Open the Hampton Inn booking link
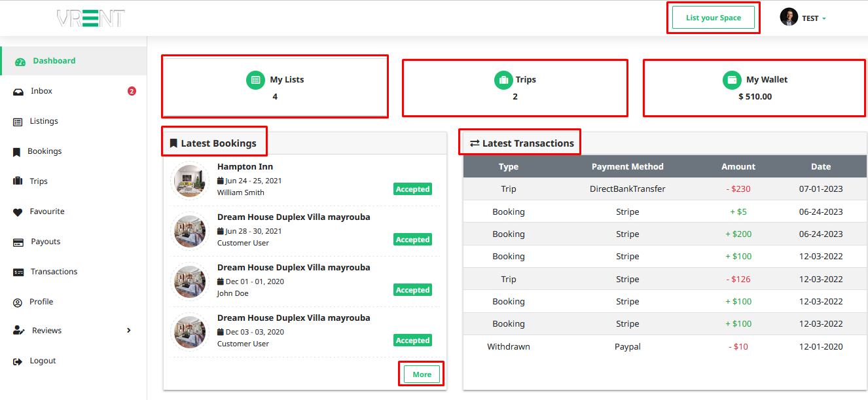 (x=245, y=167)
